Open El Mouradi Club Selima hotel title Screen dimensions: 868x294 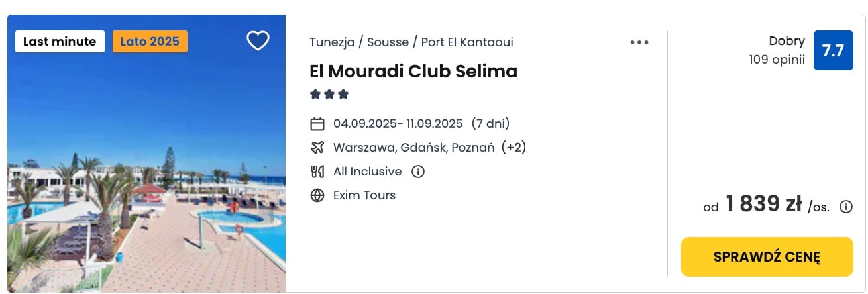[413, 71]
